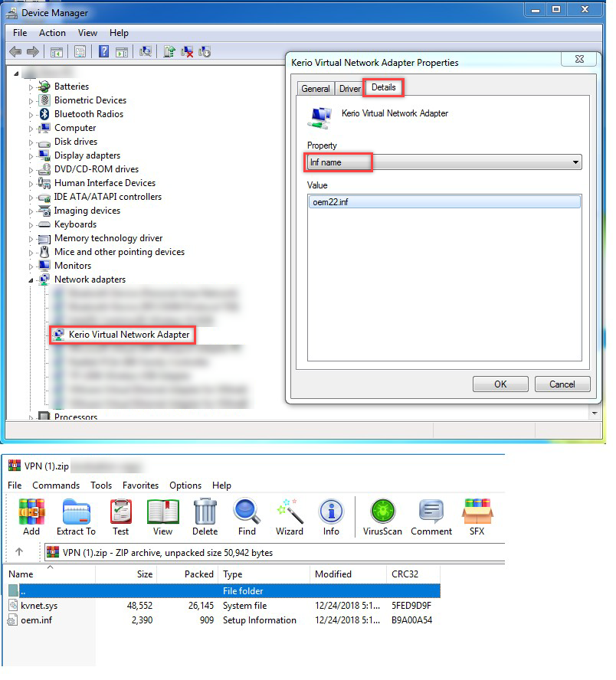Click the Scan for hardware changes icon
616x680 pixels.
146,52
